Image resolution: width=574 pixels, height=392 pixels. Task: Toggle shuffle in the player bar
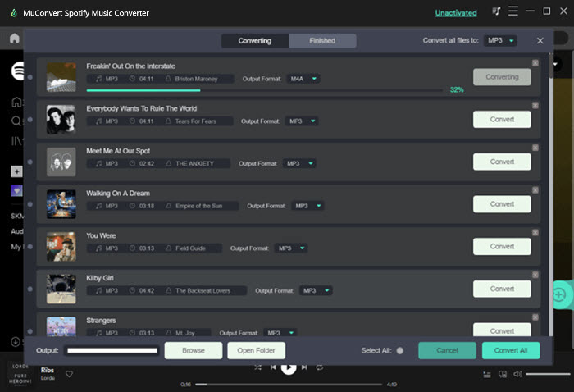click(x=257, y=367)
